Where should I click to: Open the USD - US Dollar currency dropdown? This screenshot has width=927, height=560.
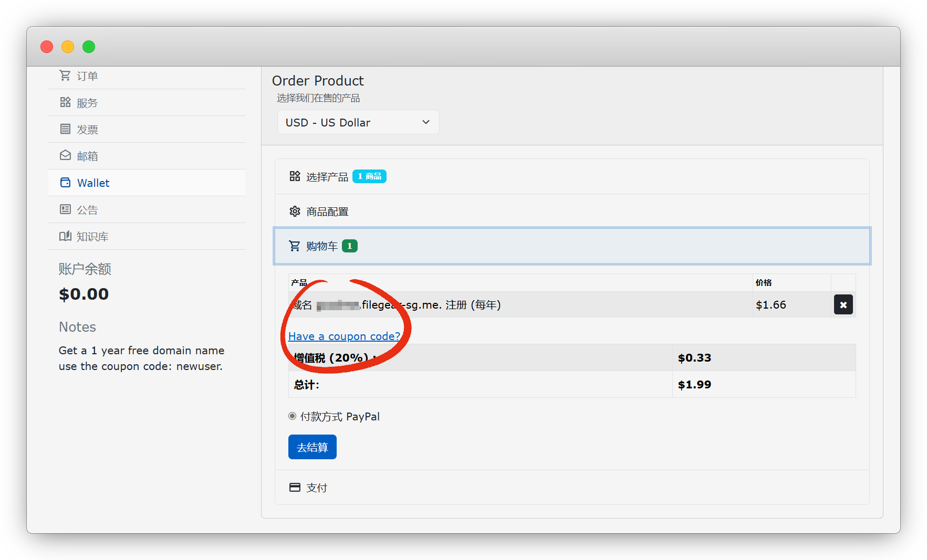[x=358, y=122]
